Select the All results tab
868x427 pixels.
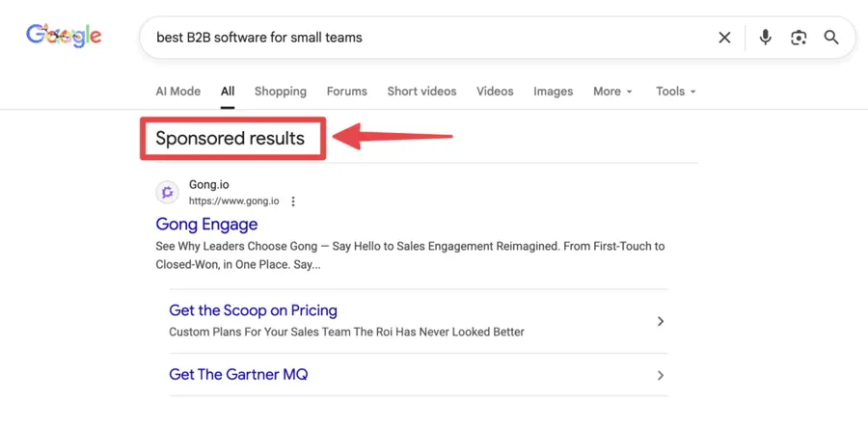point(228,92)
